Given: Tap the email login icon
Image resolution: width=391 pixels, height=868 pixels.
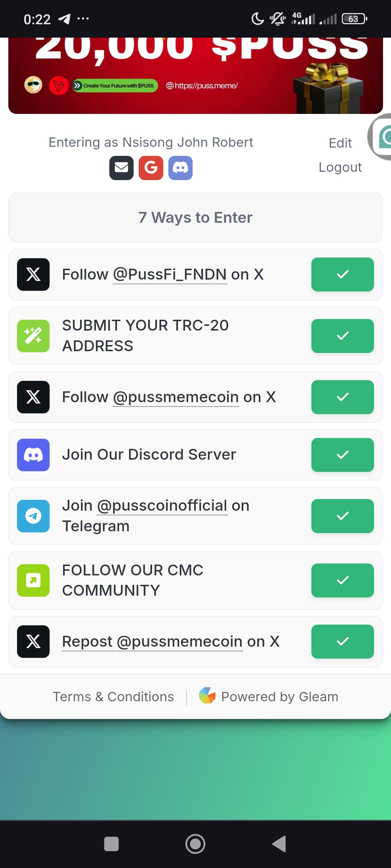Looking at the screenshot, I should 121,168.
